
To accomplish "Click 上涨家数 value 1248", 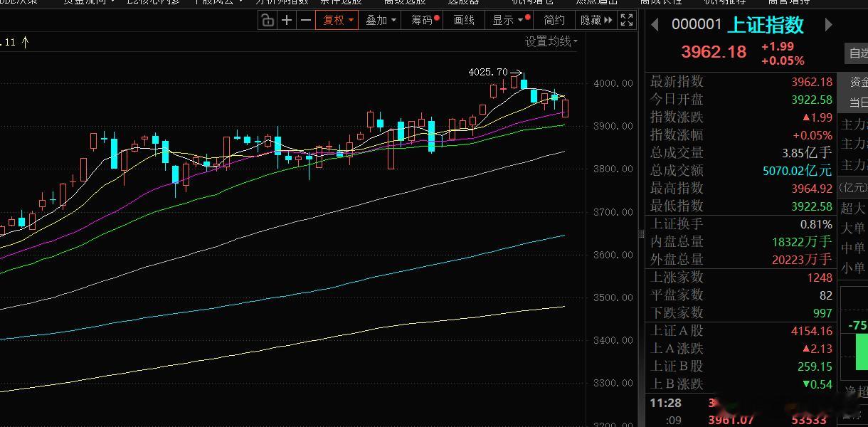I will [x=820, y=278].
